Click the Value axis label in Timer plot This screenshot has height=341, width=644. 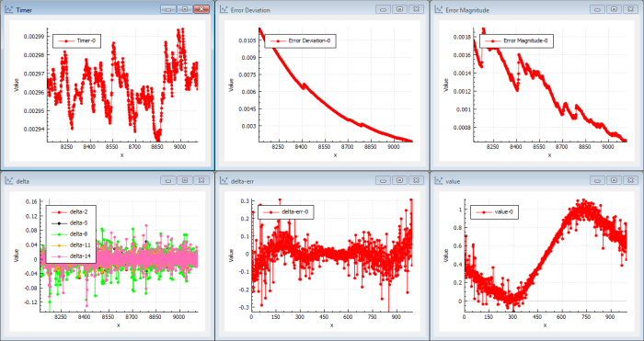[x=17, y=85]
